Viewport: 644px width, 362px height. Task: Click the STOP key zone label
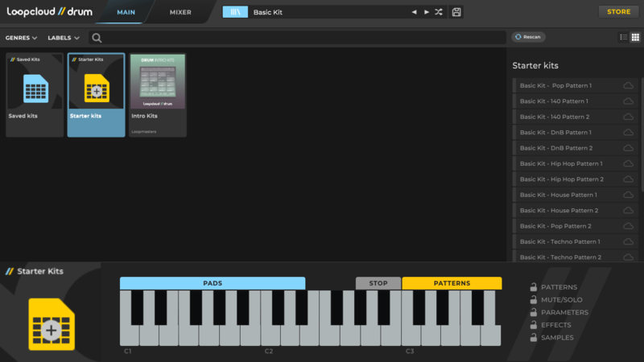[378, 283]
